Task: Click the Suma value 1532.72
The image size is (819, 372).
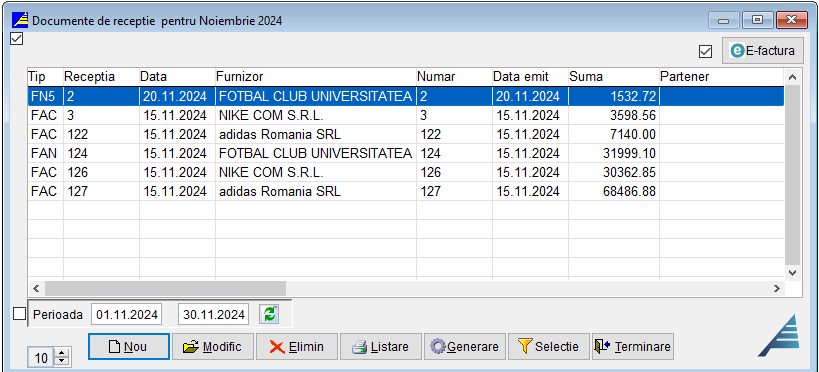Action: coord(634,96)
